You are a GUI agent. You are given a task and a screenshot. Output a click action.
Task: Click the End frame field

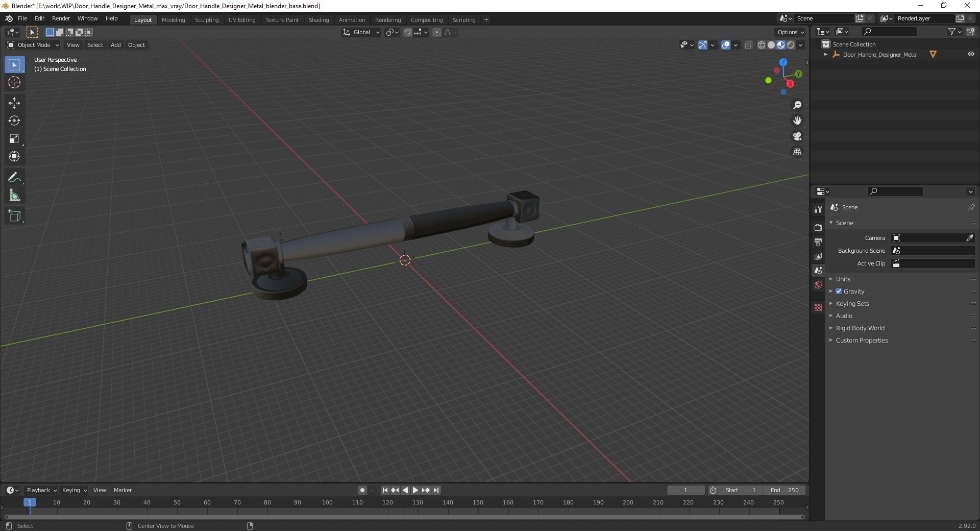pyautogui.click(x=785, y=490)
